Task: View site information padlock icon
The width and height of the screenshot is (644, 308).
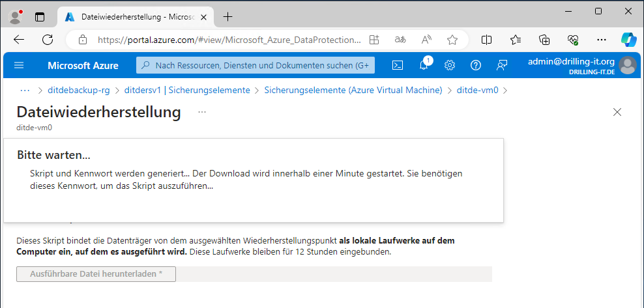Action: point(83,40)
